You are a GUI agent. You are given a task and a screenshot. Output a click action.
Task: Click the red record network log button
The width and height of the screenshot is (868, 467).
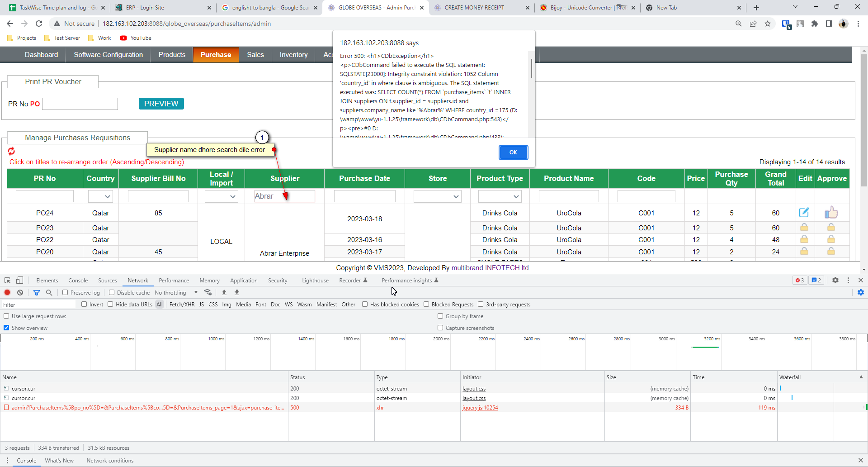click(x=7, y=292)
